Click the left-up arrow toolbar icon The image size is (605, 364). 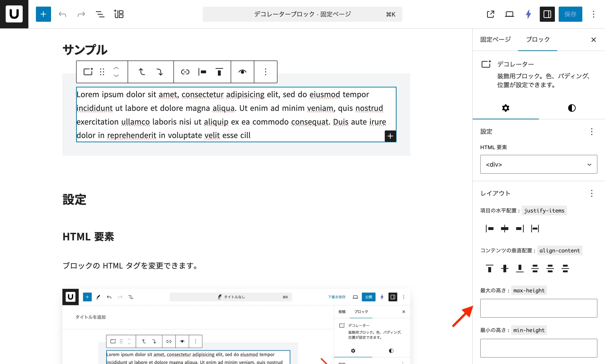pos(142,72)
